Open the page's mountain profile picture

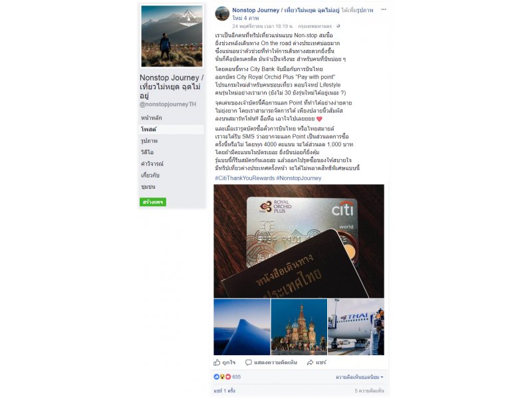[x=172, y=36]
